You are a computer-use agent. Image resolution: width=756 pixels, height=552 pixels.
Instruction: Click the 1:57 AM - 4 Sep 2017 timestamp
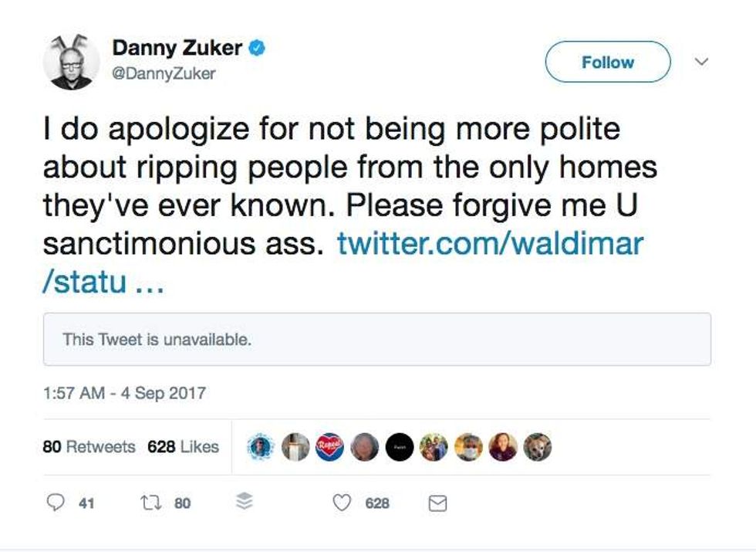(x=124, y=393)
